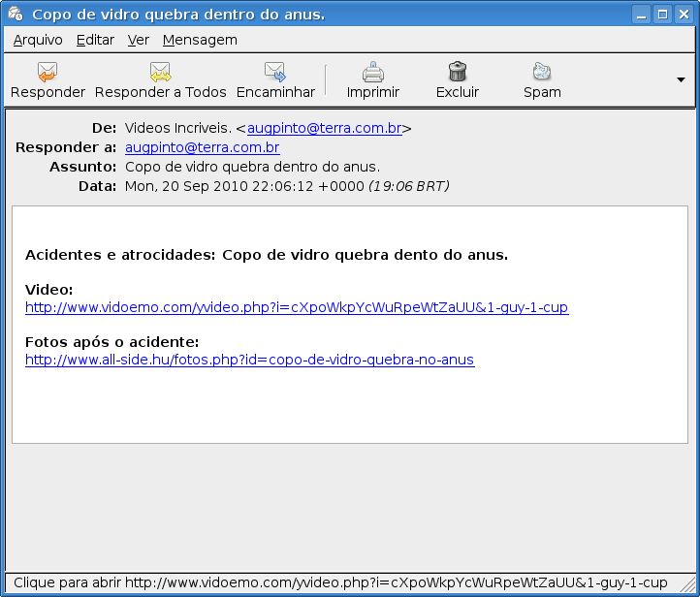
Task: Click the Assunto subject text
Action: click(253, 167)
